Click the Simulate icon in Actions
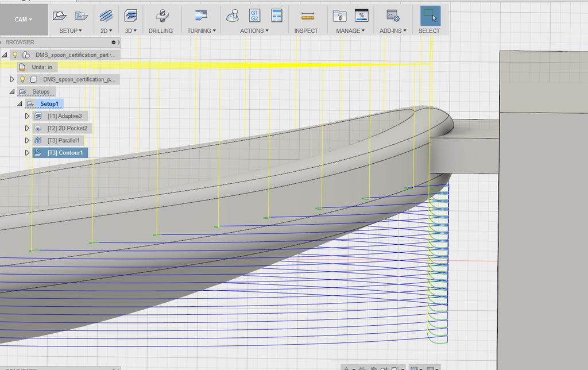This screenshot has height=370, width=588. pyautogui.click(x=233, y=16)
